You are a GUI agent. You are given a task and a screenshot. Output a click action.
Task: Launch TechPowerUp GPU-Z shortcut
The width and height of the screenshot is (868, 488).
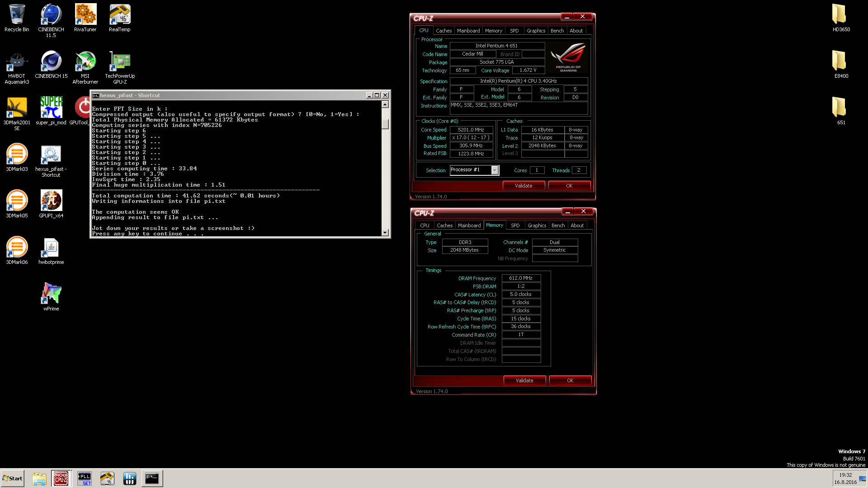[x=120, y=67]
